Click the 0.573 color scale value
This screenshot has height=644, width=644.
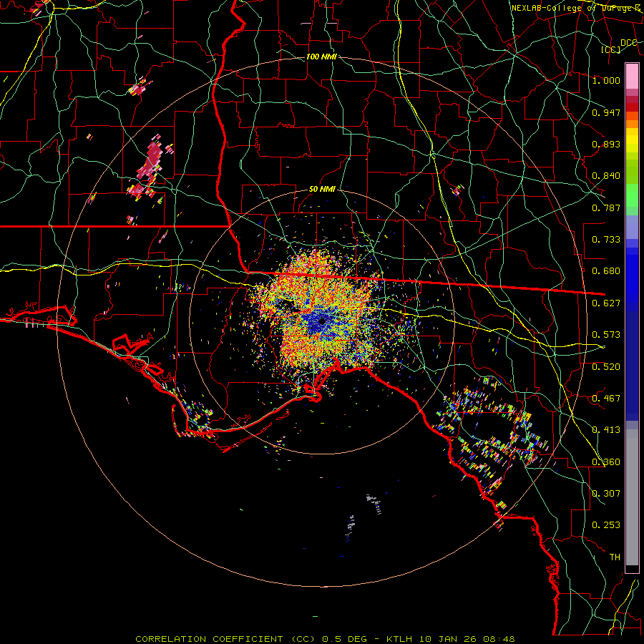tap(606, 335)
